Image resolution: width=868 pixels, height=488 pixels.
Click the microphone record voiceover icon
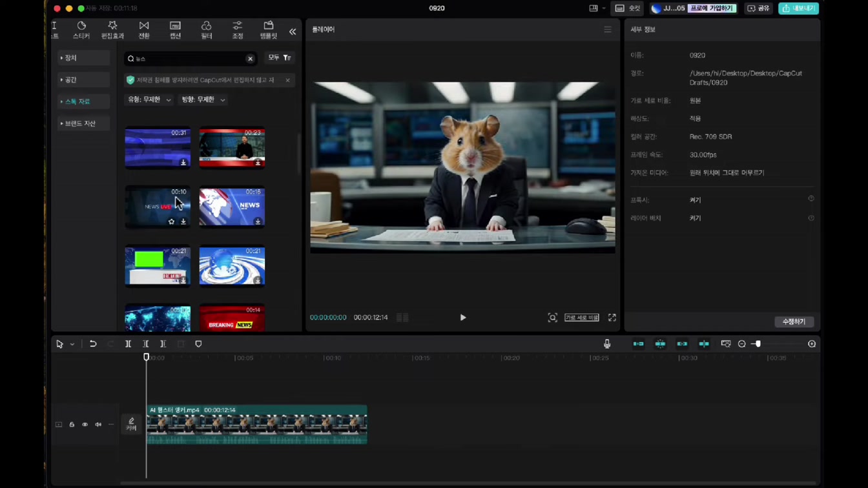click(x=607, y=344)
